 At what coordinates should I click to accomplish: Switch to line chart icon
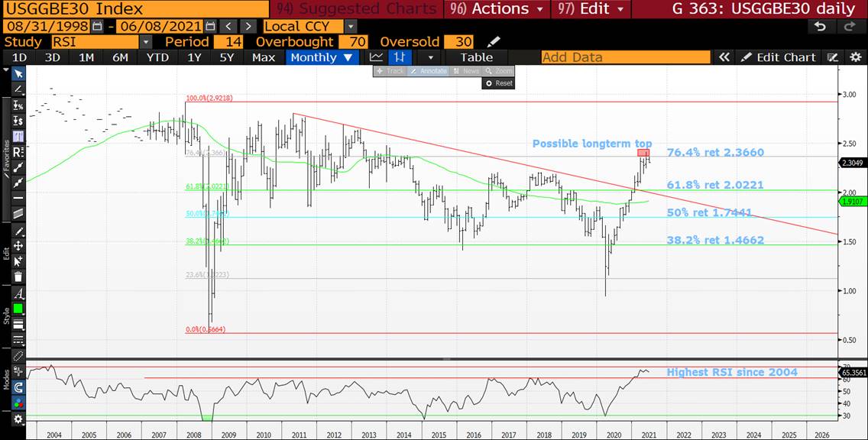coord(376,57)
